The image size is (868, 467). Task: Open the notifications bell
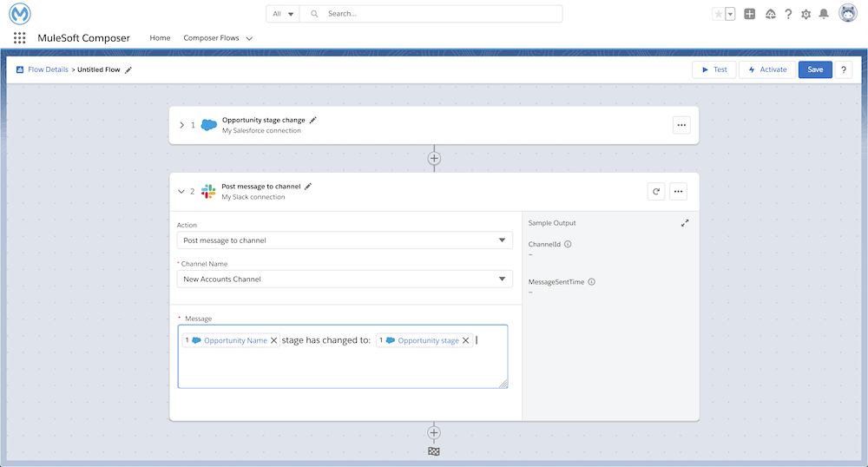click(824, 14)
